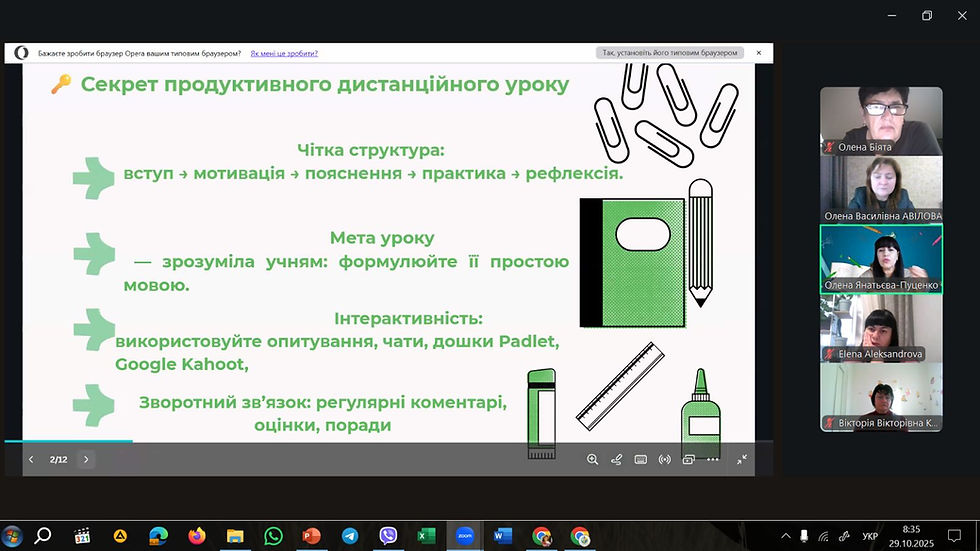Select Олена Янатьєва-Пуценко video thumbnail
Screen dimensions: 980x551
pyautogui.click(x=881, y=259)
